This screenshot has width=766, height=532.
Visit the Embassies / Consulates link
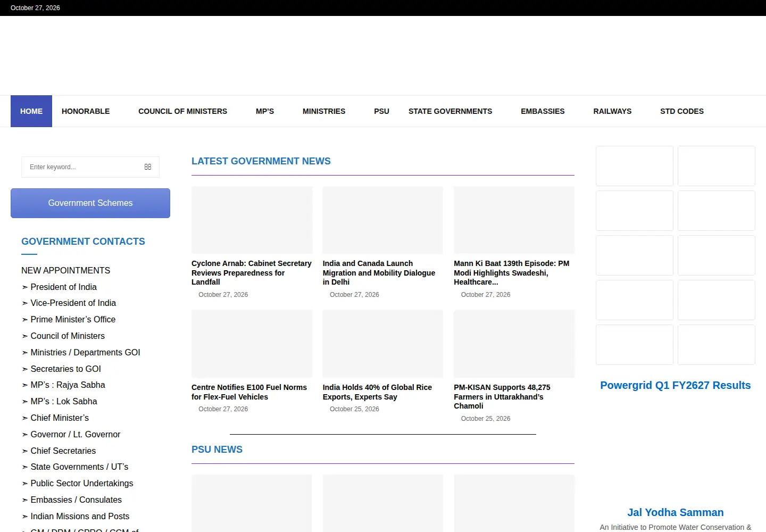click(x=76, y=500)
